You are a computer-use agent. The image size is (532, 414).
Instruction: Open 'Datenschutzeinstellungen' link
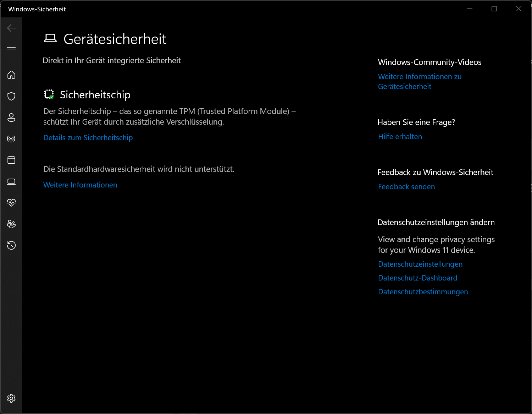pos(420,264)
